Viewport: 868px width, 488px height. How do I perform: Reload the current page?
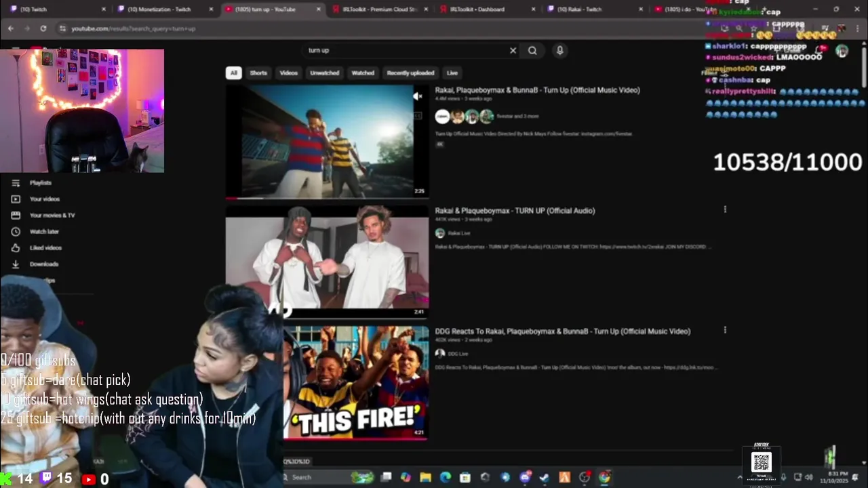click(43, 28)
